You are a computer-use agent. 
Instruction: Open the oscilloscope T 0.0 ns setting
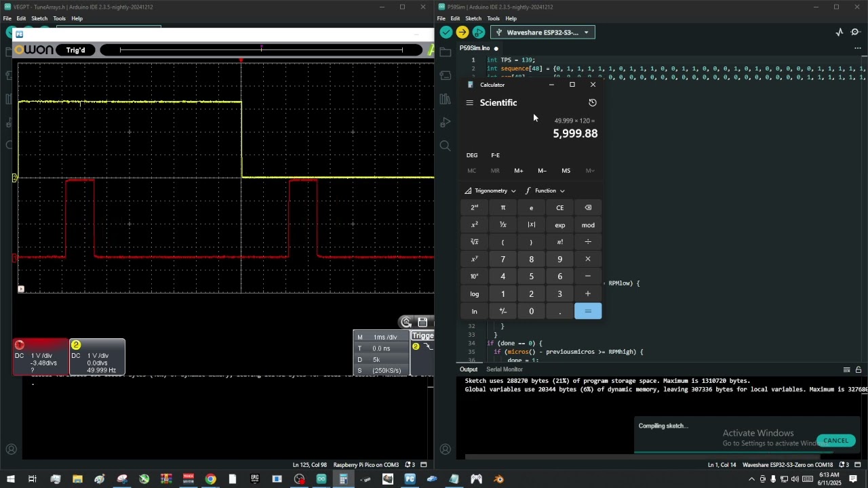381,348
